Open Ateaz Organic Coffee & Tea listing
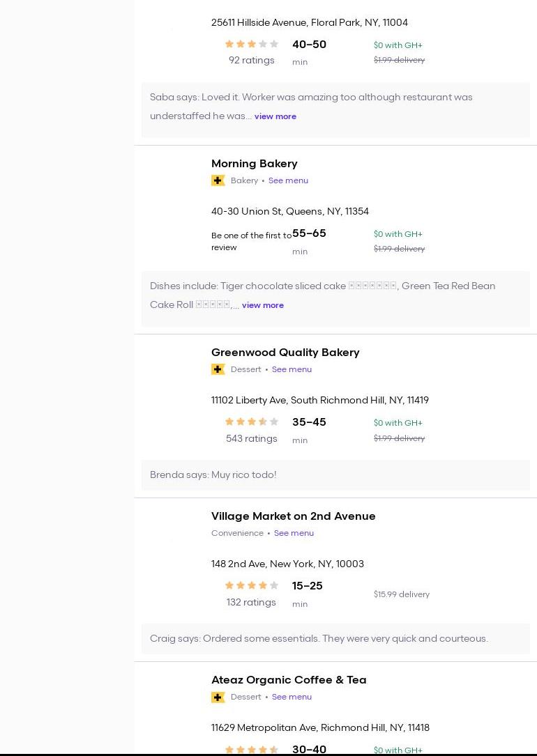The image size is (537, 756). point(289,680)
